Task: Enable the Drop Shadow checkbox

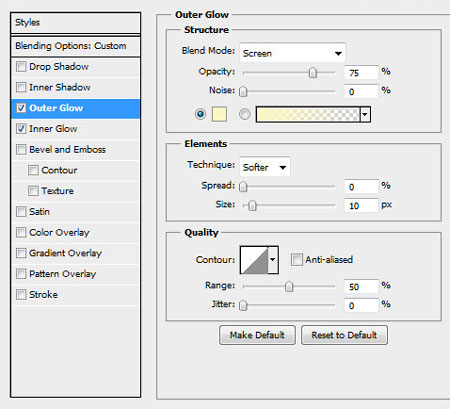Action: (x=21, y=67)
